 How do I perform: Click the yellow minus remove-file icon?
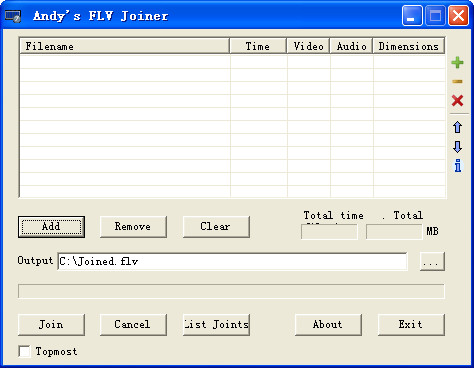point(457,81)
